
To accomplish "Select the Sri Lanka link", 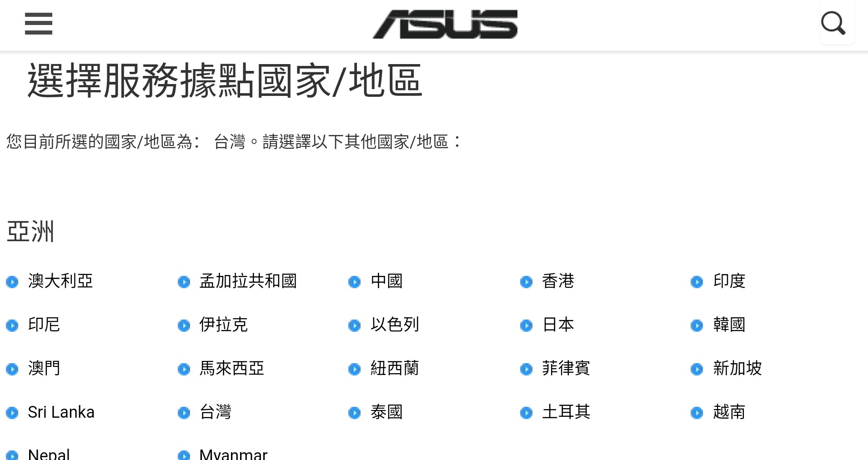I will [x=61, y=412].
